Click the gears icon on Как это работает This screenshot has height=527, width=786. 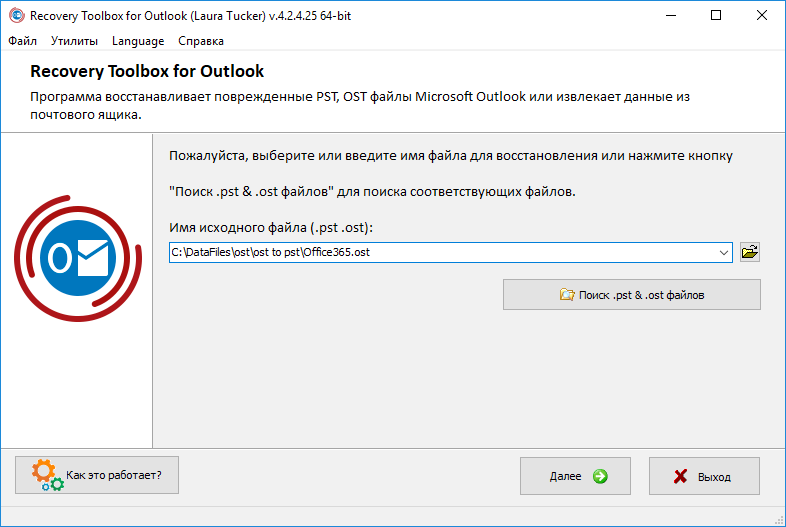[47, 476]
